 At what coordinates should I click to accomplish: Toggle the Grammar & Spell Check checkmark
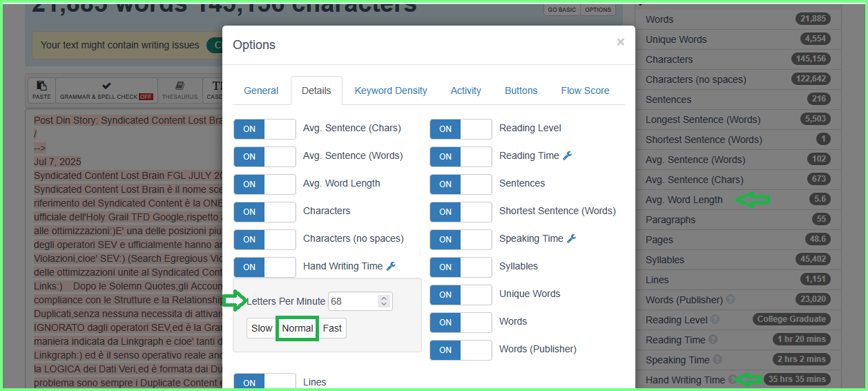(106, 86)
